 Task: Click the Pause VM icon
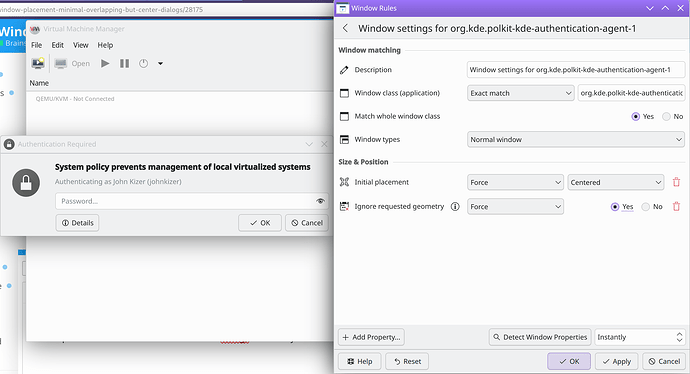pyautogui.click(x=125, y=63)
